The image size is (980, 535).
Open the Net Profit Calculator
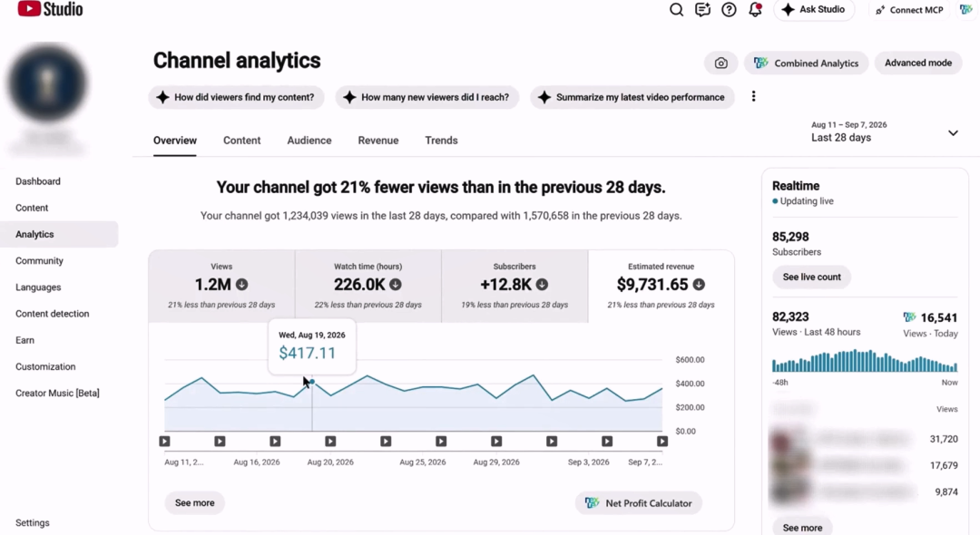click(x=638, y=503)
